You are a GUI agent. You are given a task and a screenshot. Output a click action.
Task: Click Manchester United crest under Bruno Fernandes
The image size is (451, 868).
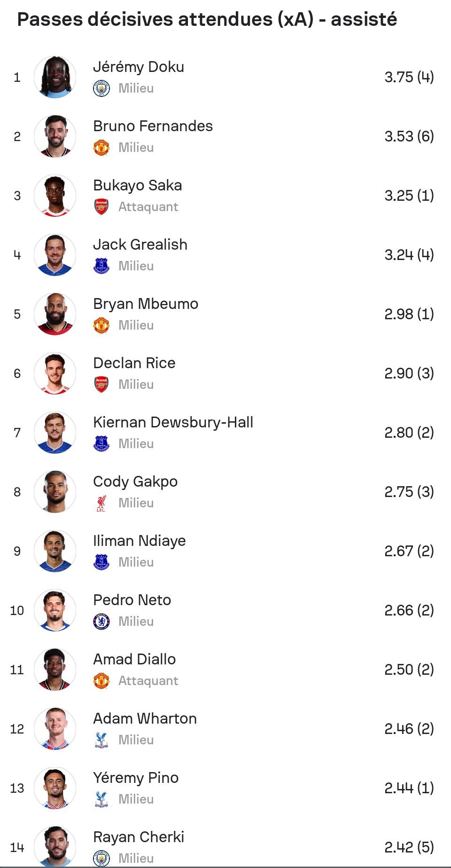(x=101, y=148)
